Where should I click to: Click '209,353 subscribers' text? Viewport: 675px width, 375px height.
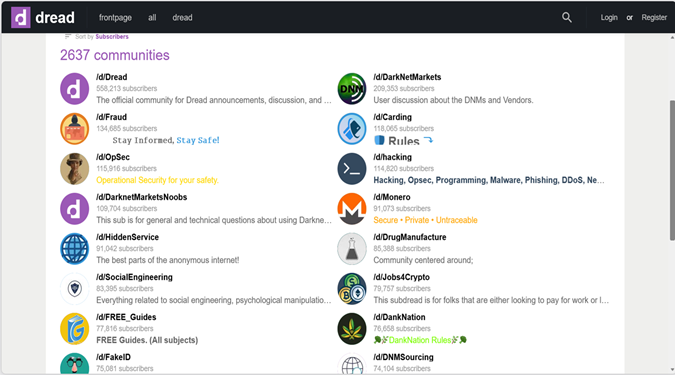pos(404,89)
